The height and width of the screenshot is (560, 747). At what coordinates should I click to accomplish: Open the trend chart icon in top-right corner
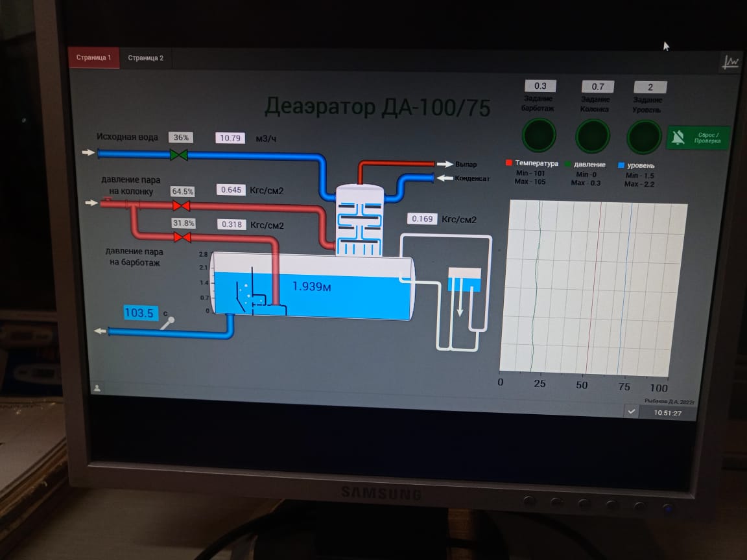tap(730, 62)
